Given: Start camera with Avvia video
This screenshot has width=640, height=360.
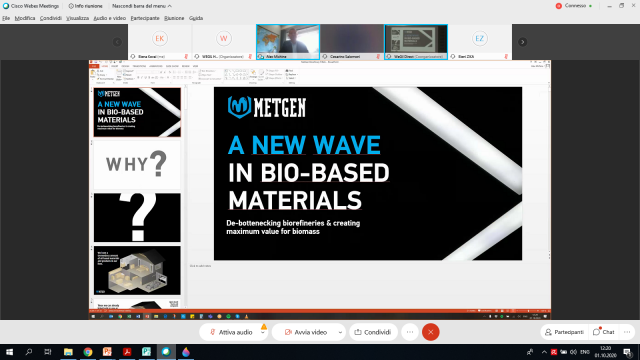Looking at the screenshot, I should click(x=305, y=332).
